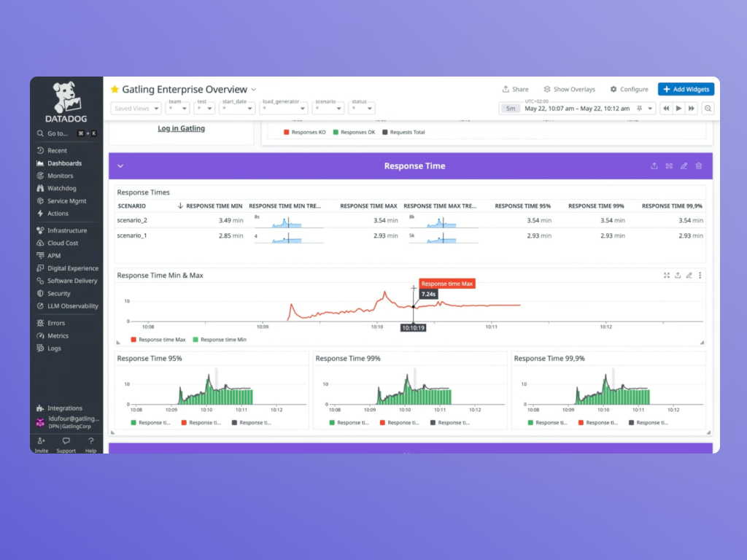Click the Share button
Screen dimensions: 747x560
coord(516,90)
